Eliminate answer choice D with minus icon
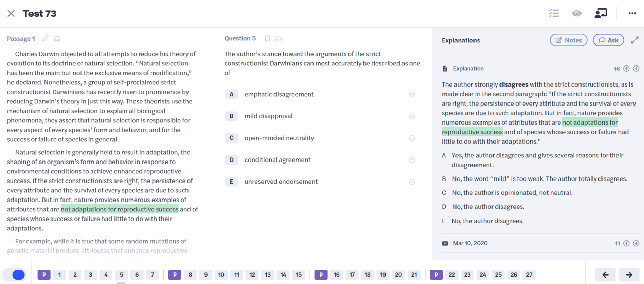This screenshot has width=644, height=284. 412,160
